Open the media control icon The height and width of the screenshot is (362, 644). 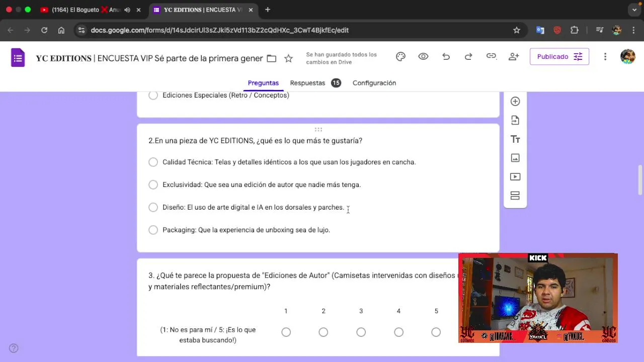click(x=599, y=30)
